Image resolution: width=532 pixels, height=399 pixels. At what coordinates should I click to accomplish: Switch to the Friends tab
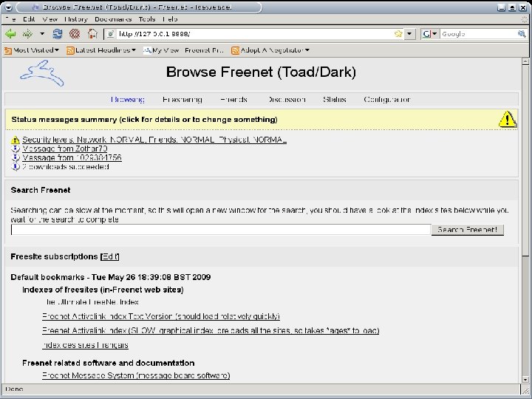pyautogui.click(x=233, y=100)
